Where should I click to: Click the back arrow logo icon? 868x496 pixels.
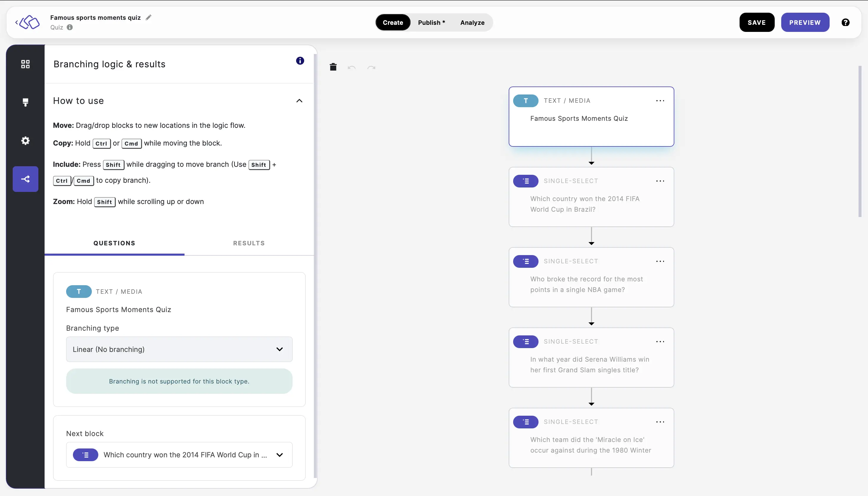(x=27, y=22)
